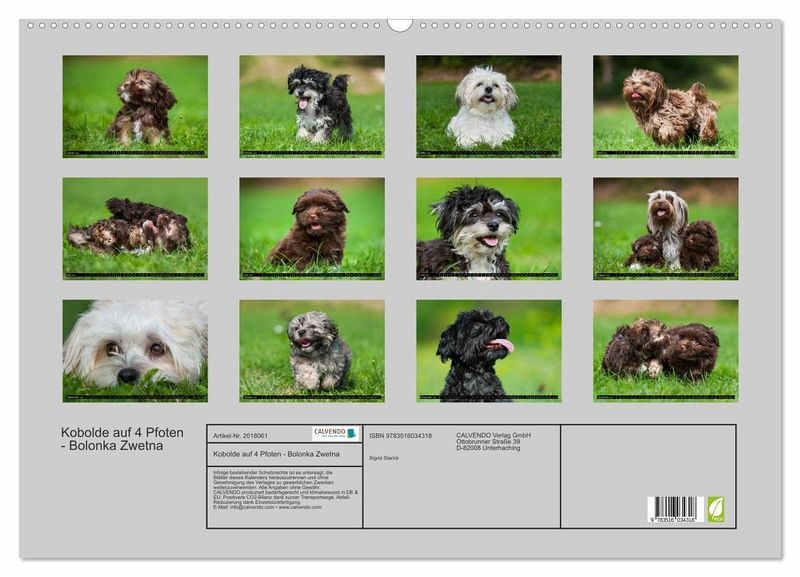Select the fluffy brown dog photo, top-right
Image resolution: width=800 pixels, height=577 pixels.
pyautogui.click(x=666, y=106)
